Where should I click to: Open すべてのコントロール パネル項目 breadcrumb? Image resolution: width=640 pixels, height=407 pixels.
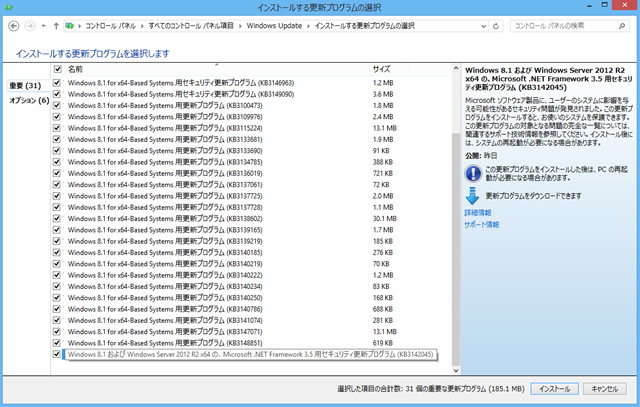point(191,26)
